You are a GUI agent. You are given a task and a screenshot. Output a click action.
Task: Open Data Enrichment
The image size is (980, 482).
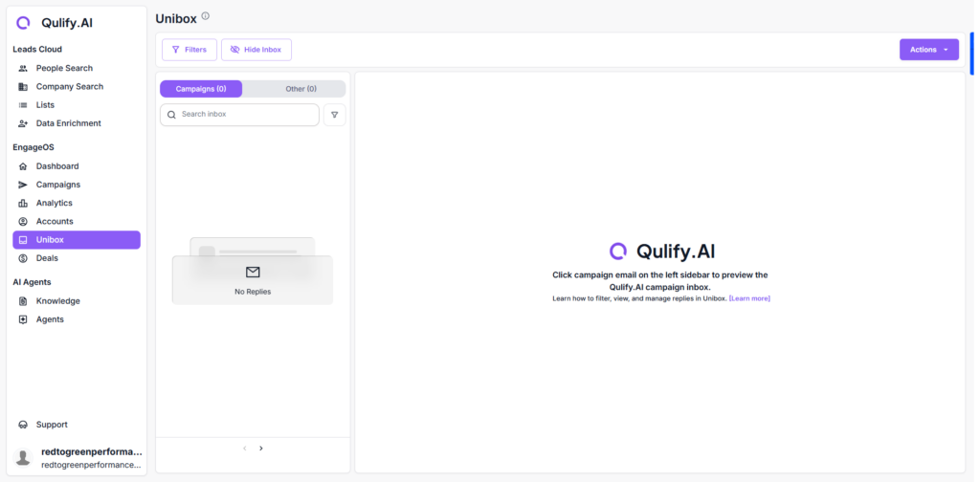(x=77, y=123)
